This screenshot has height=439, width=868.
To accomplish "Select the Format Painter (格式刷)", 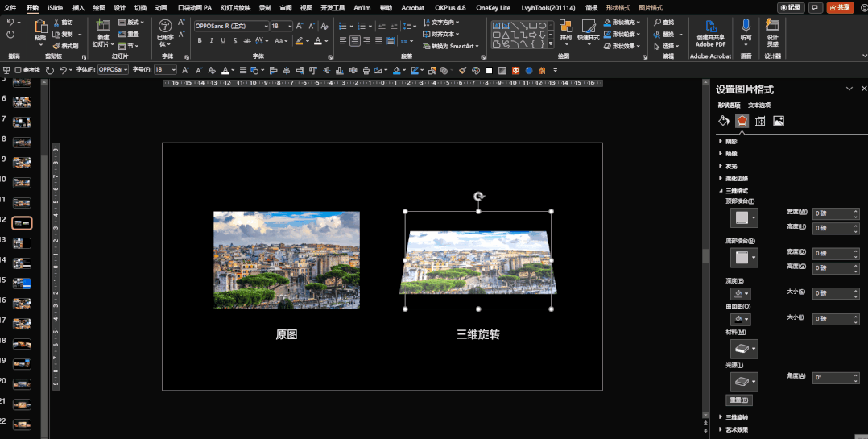I will click(x=65, y=46).
